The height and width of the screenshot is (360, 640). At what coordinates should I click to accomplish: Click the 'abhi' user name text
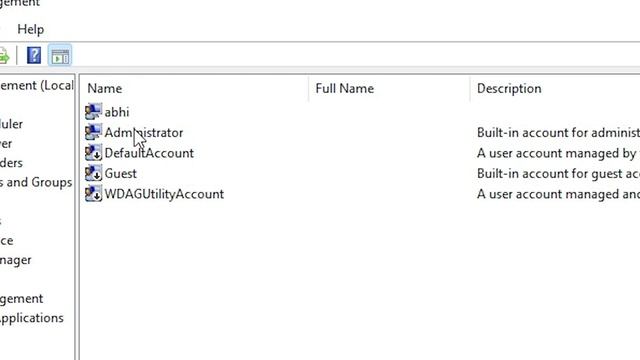117,112
